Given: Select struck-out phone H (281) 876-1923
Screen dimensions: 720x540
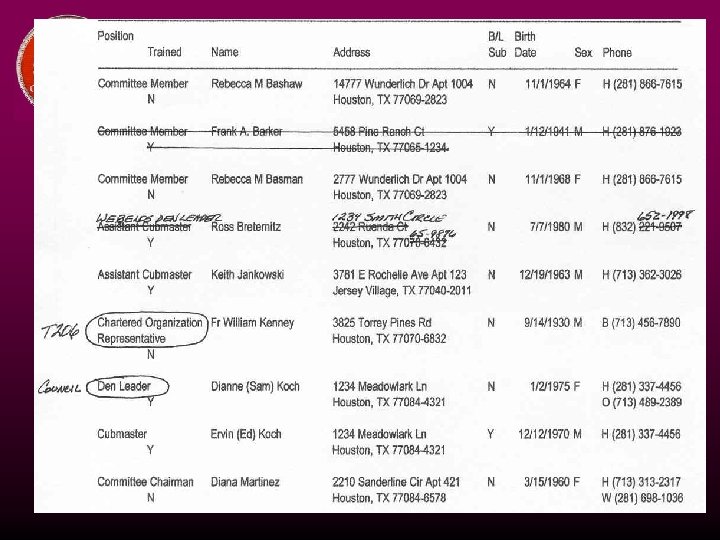Looking at the screenshot, I should pyautogui.click(x=642, y=132).
